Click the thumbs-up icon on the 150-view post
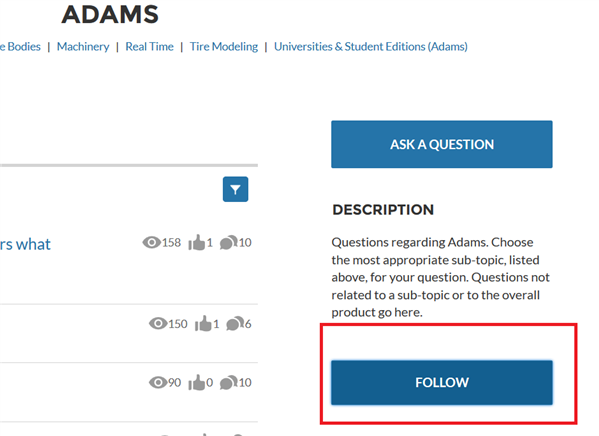The height and width of the screenshot is (436, 599). coord(203,324)
